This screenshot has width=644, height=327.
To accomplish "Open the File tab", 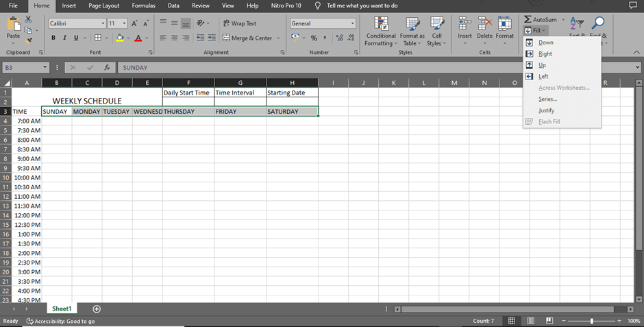I will pyautogui.click(x=13, y=5).
